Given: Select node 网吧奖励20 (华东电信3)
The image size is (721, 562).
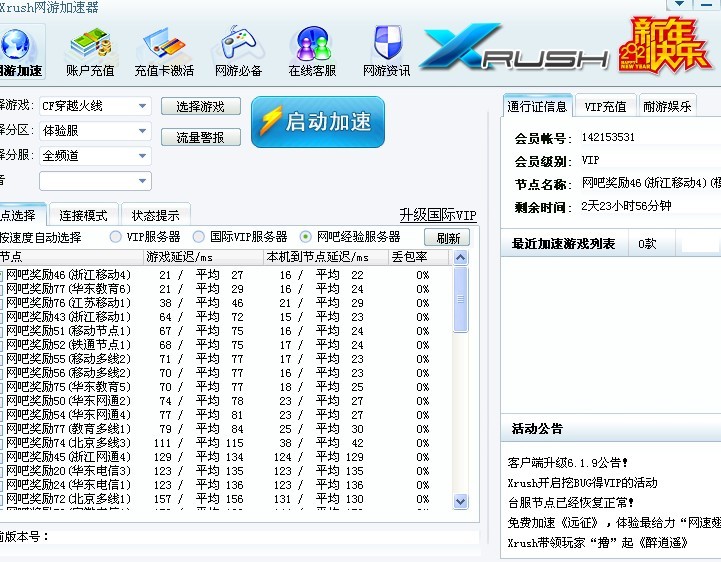Looking at the screenshot, I should pos(68,471).
